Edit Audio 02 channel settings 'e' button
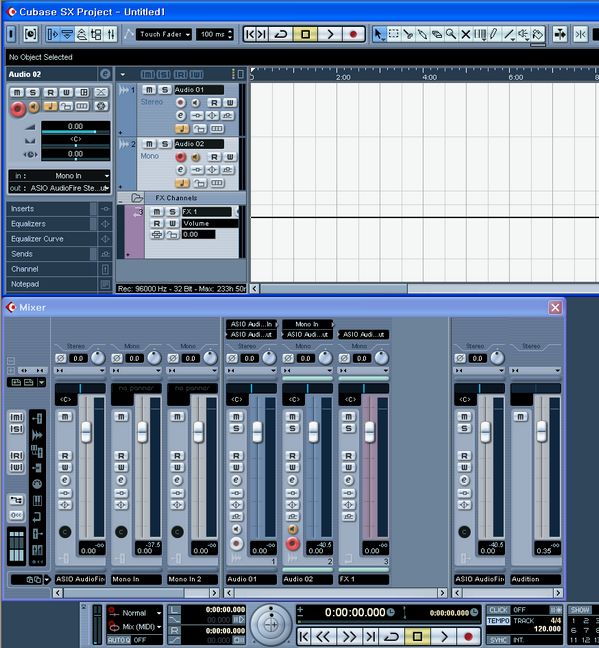This screenshot has width=599, height=648. [181, 170]
